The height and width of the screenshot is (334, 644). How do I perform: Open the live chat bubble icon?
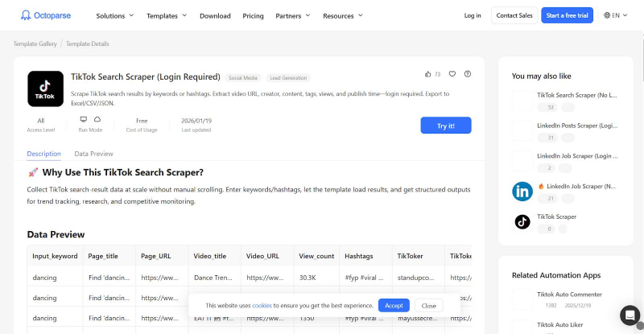630,315
